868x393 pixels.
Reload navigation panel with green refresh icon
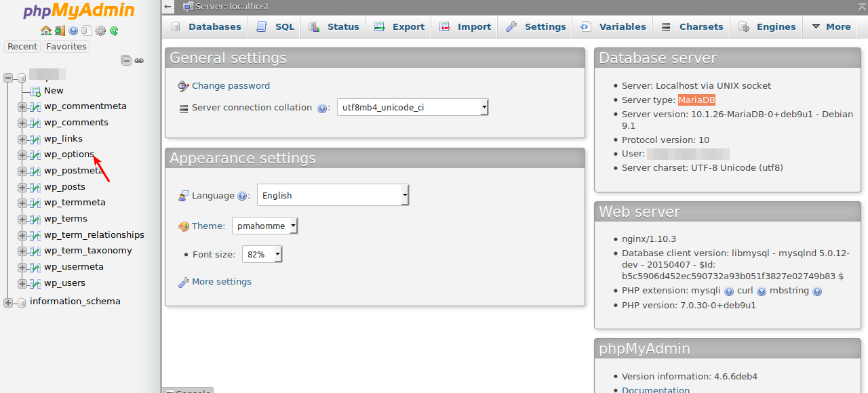pos(114,30)
